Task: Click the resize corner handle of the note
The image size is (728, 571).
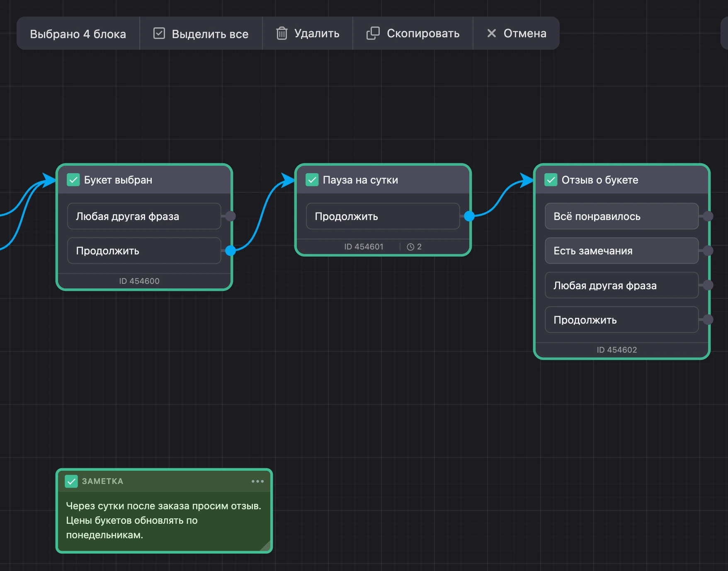Action: coord(266,547)
